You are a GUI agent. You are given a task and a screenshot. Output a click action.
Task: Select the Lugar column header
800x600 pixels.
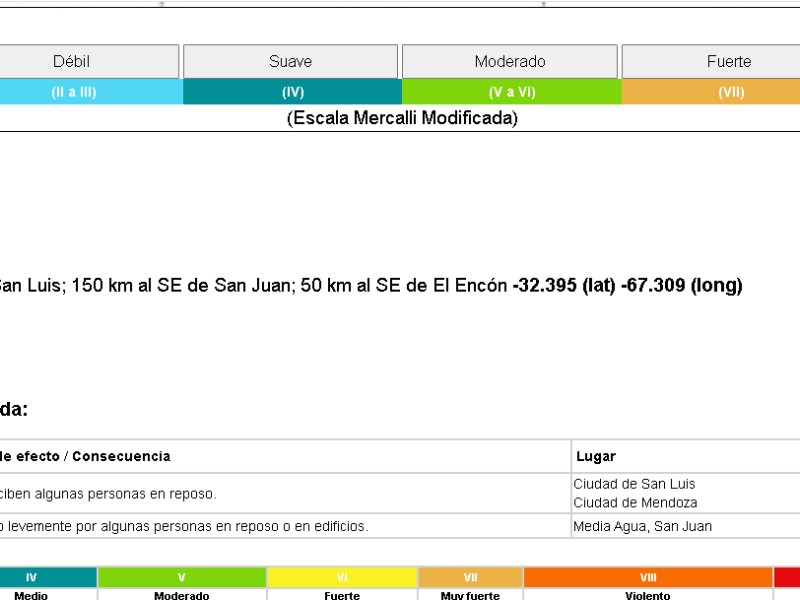(596, 456)
